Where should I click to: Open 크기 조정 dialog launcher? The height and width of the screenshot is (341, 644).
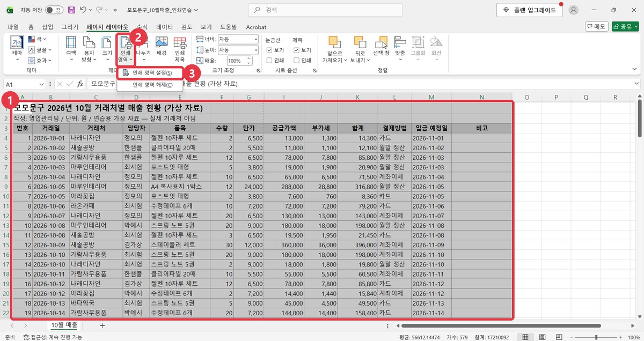click(259, 70)
